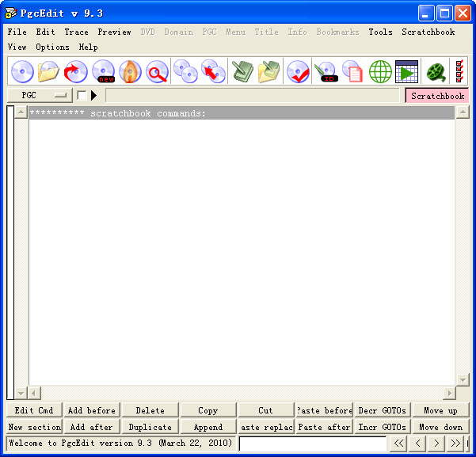Click the Move down button
476x457 pixels.
440,427
